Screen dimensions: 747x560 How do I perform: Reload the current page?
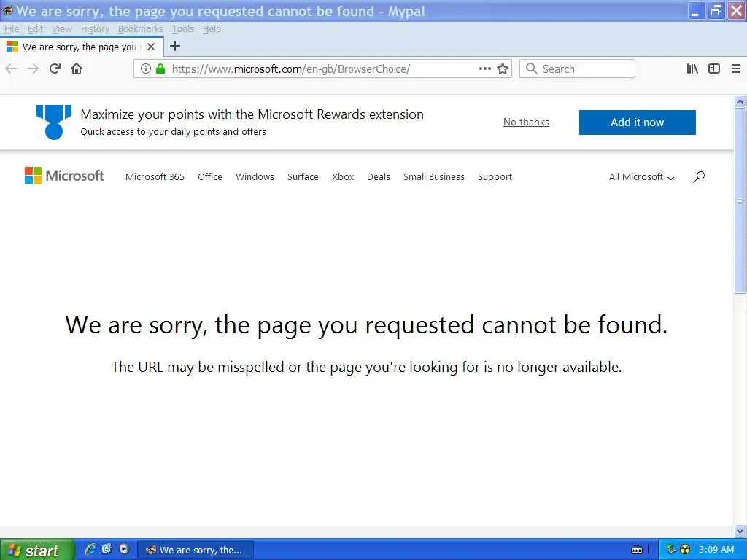click(55, 69)
